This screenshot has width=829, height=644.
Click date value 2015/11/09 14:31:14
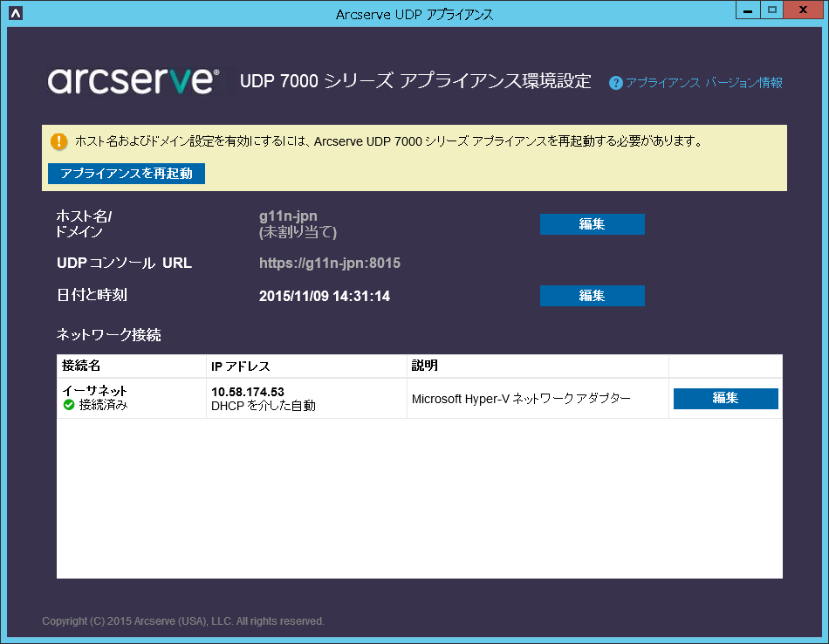325,296
